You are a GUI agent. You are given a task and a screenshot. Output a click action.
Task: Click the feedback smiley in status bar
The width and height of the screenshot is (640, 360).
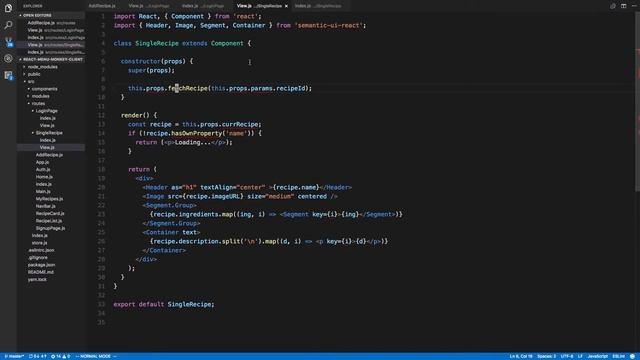click(632, 356)
